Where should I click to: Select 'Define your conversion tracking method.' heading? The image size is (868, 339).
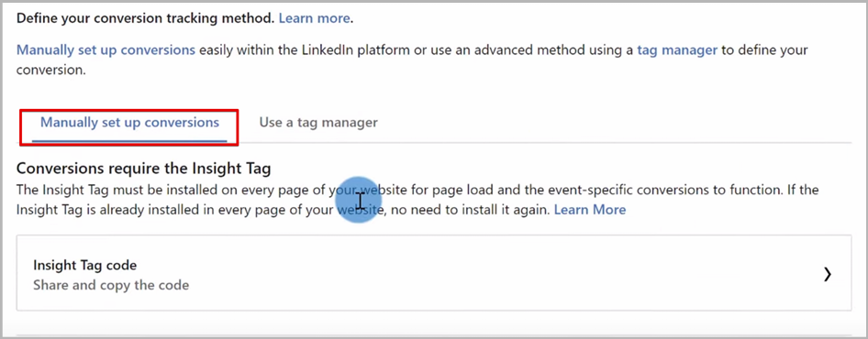(145, 18)
